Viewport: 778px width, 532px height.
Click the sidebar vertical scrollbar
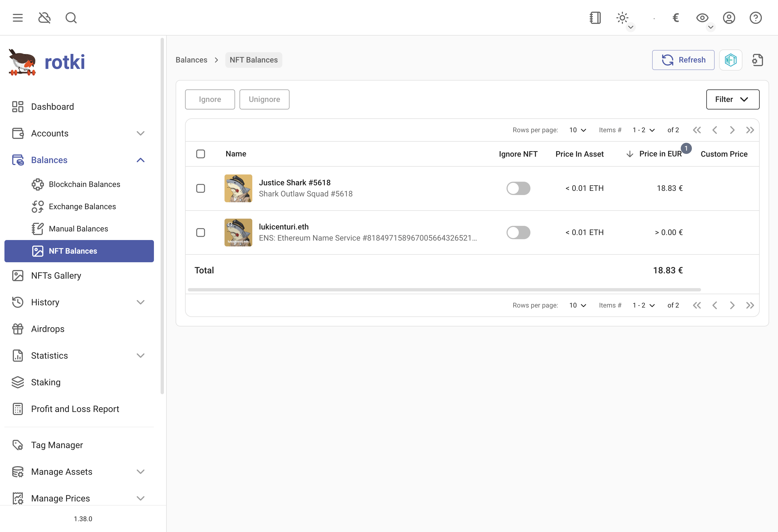(162, 216)
